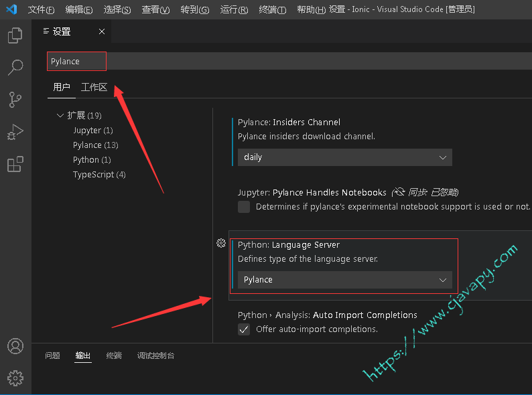
Task: Open the 帮助(H) menu
Action: coord(311,9)
